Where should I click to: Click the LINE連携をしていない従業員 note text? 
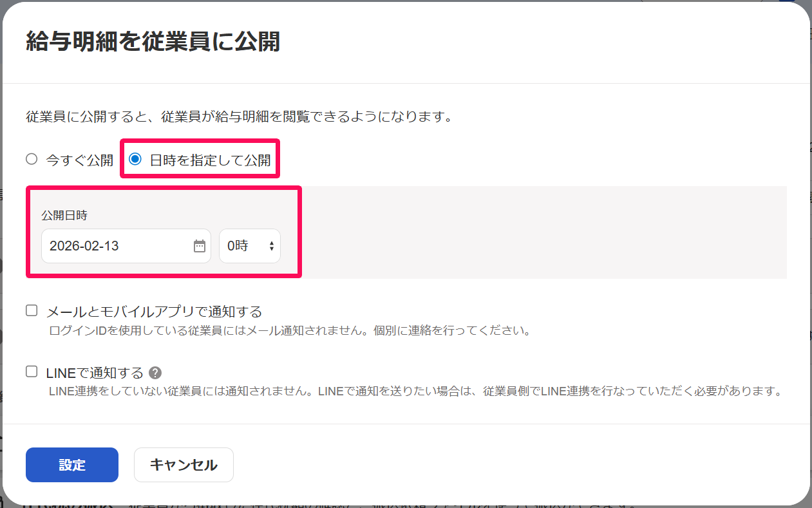(x=415, y=391)
